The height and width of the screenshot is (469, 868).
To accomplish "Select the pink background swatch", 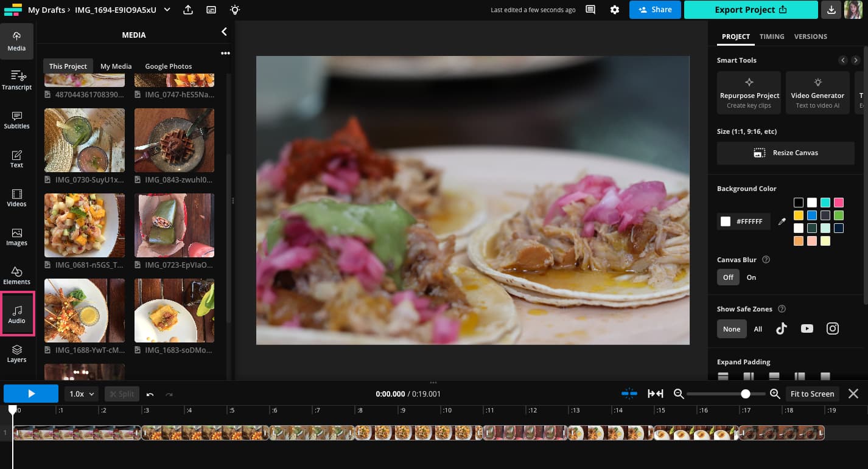I will point(839,203).
